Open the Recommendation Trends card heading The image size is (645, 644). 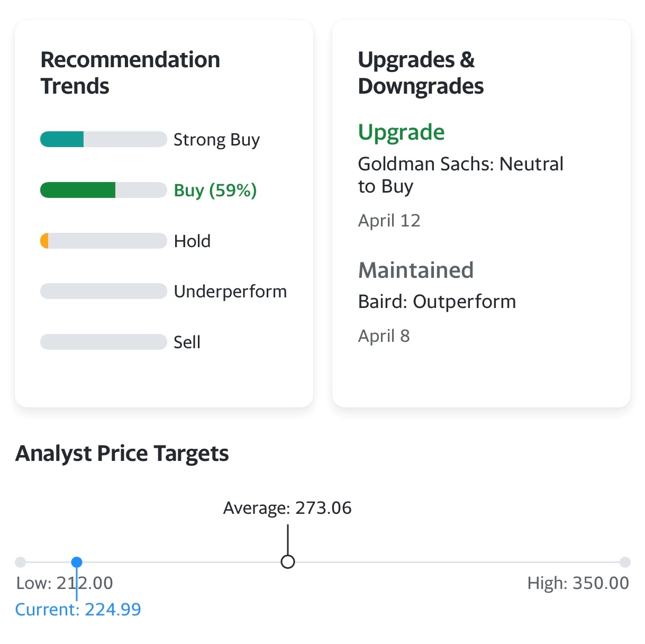point(130,72)
